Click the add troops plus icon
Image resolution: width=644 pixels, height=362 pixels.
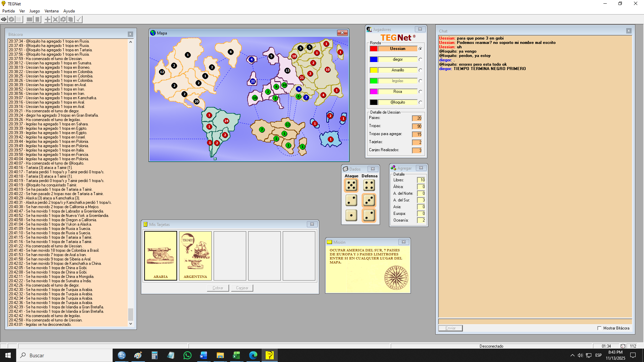click(x=48, y=19)
